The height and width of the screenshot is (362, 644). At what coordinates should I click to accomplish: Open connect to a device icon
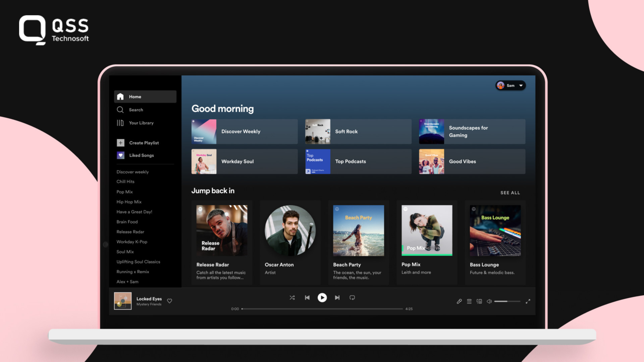coord(479,301)
